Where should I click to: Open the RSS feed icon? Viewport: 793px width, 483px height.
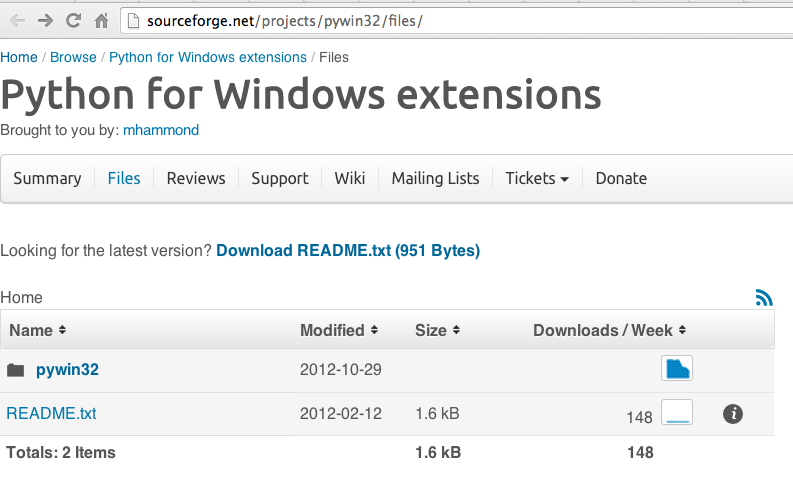[764, 297]
